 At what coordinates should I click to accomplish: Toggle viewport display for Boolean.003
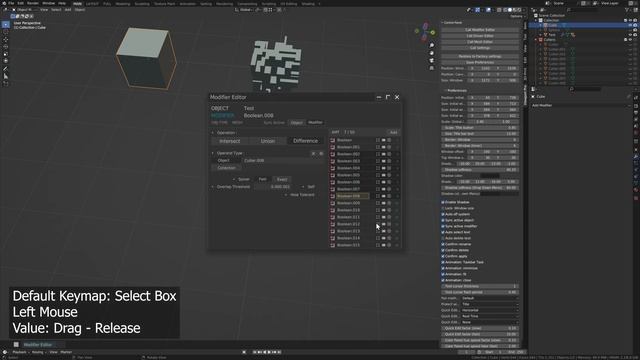tap(384, 161)
